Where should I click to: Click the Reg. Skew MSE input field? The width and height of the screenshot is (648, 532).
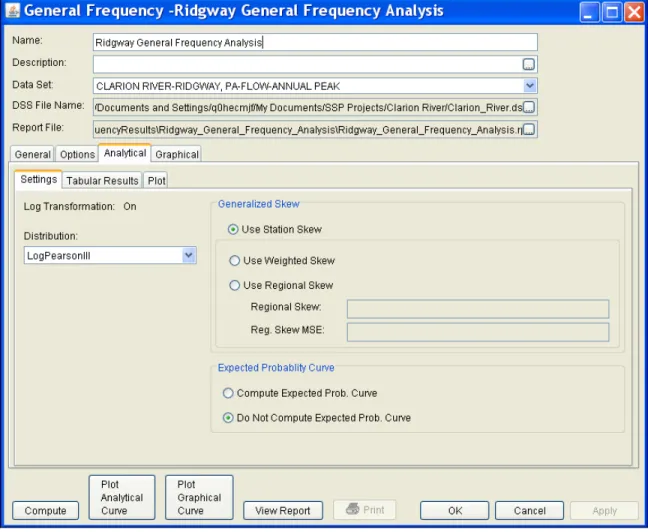478,332
